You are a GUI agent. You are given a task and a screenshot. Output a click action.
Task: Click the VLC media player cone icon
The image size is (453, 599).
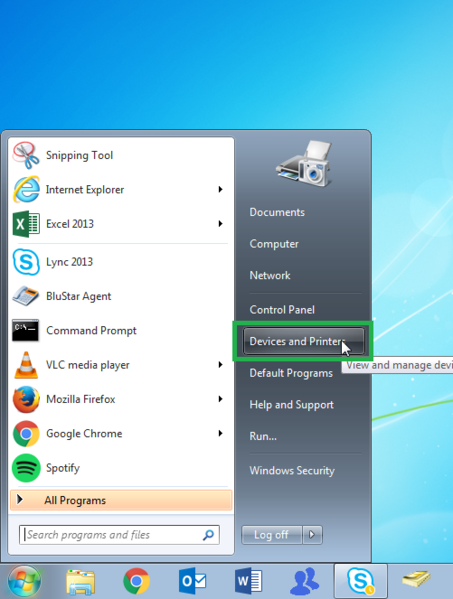[26, 365]
